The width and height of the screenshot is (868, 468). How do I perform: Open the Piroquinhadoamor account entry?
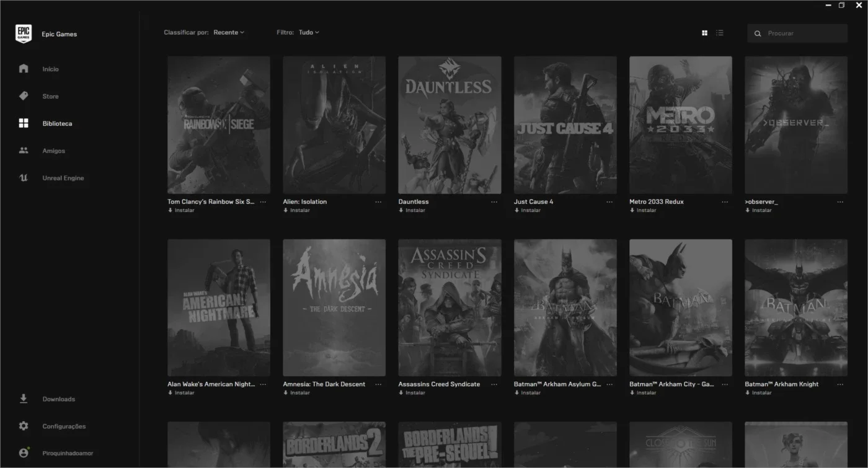[x=68, y=453]
